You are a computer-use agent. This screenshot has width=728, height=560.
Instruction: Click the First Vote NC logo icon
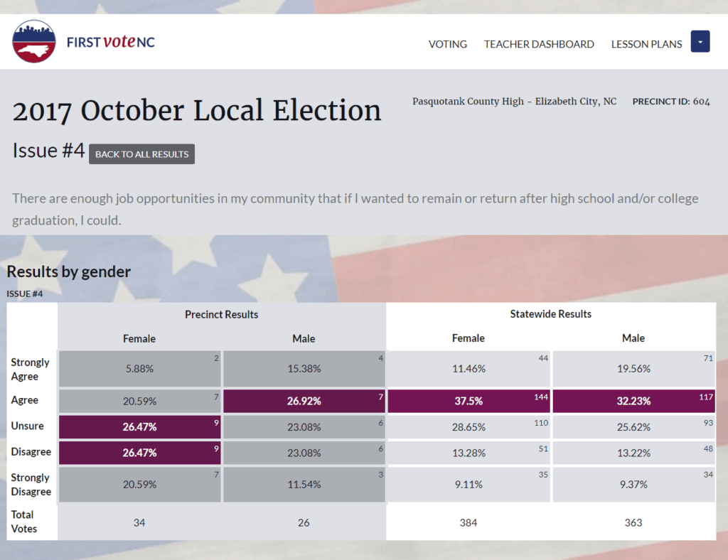pos(34,42)
